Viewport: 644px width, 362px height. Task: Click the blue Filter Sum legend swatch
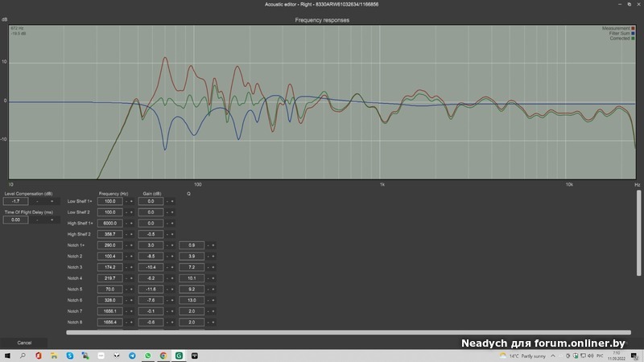(x=633, y=33)
